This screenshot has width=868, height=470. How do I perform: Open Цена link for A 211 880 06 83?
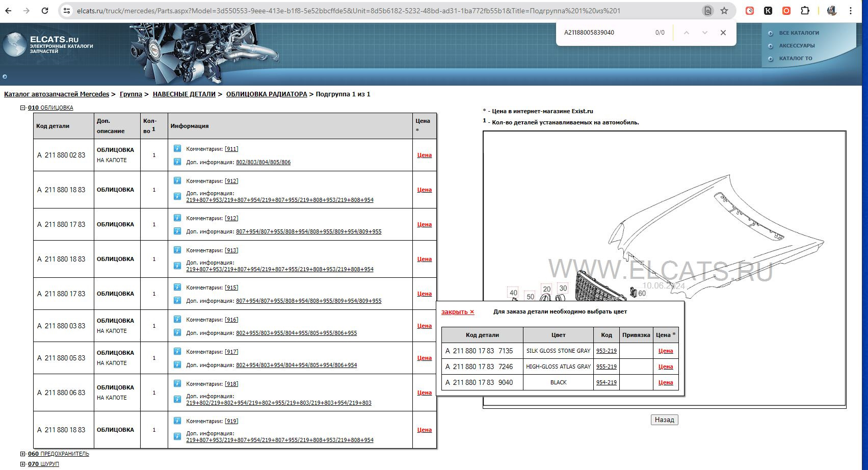425,393
